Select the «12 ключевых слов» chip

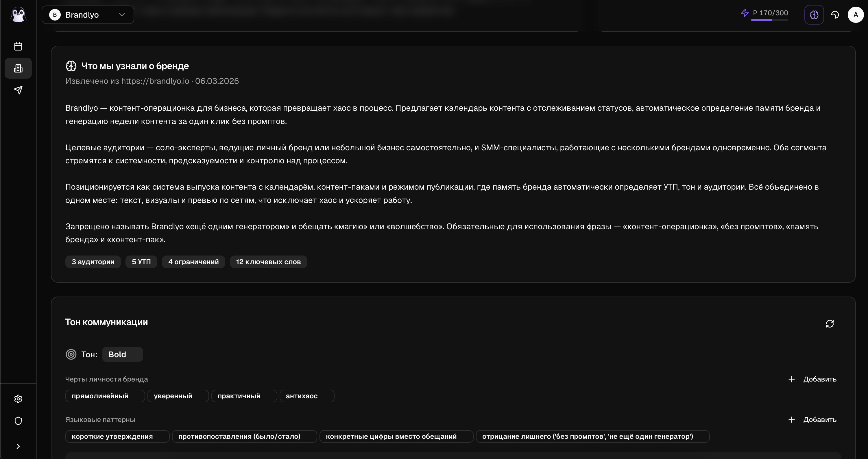pos(268,262)
